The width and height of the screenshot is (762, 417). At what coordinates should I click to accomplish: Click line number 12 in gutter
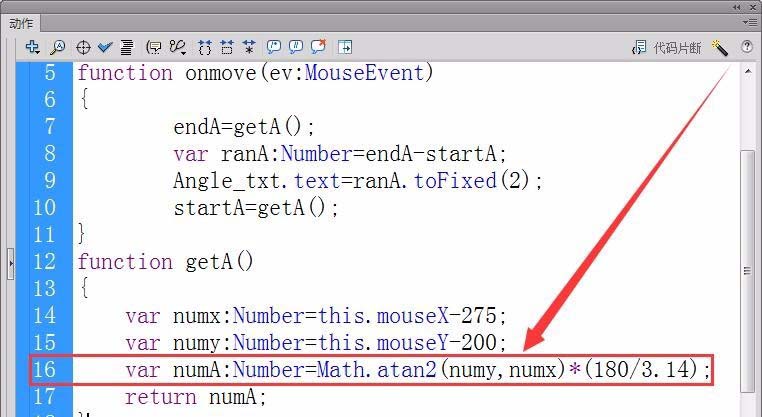pyautogui.click(x=44, y=261)
